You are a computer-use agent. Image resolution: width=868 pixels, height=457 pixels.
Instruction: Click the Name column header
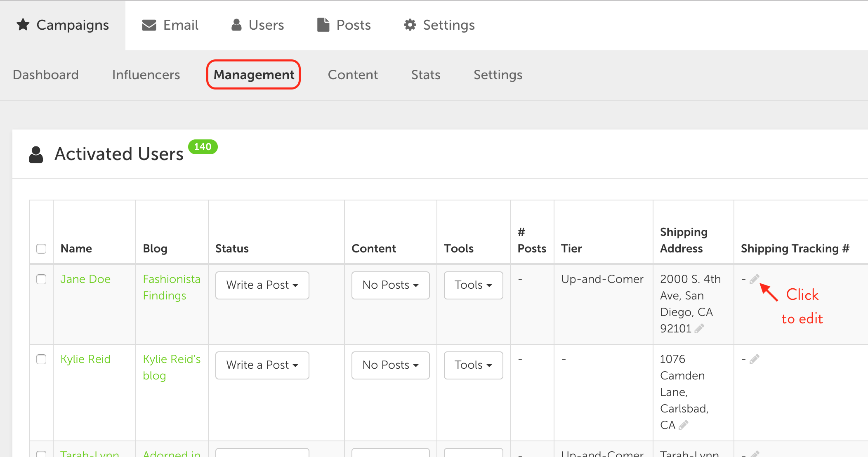76,249
